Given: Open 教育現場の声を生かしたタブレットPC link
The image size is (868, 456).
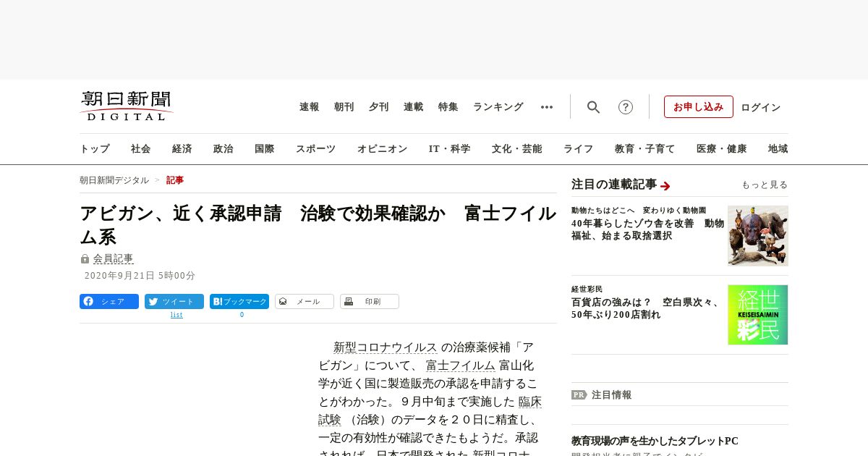Looking at the screenshot, I should 655,441.
